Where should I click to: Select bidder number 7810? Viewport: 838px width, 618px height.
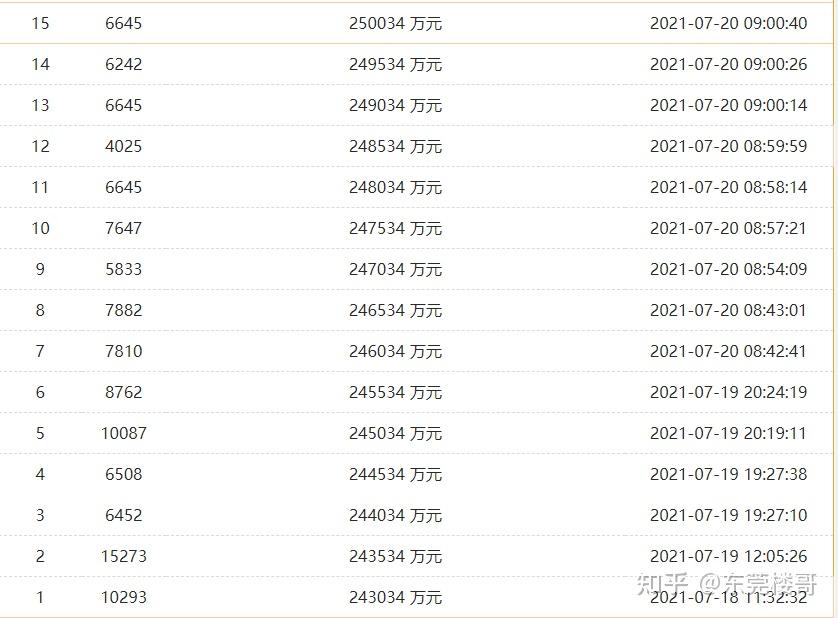(x=123, y=351)
